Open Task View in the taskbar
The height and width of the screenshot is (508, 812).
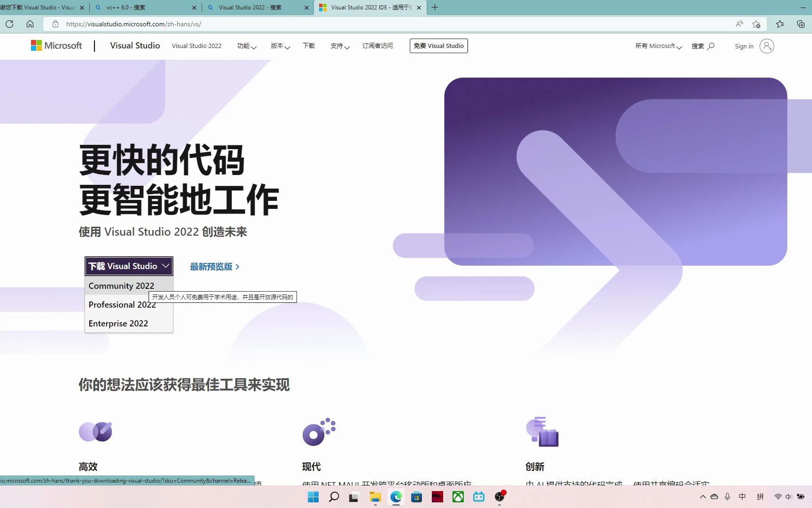point(354,497)
